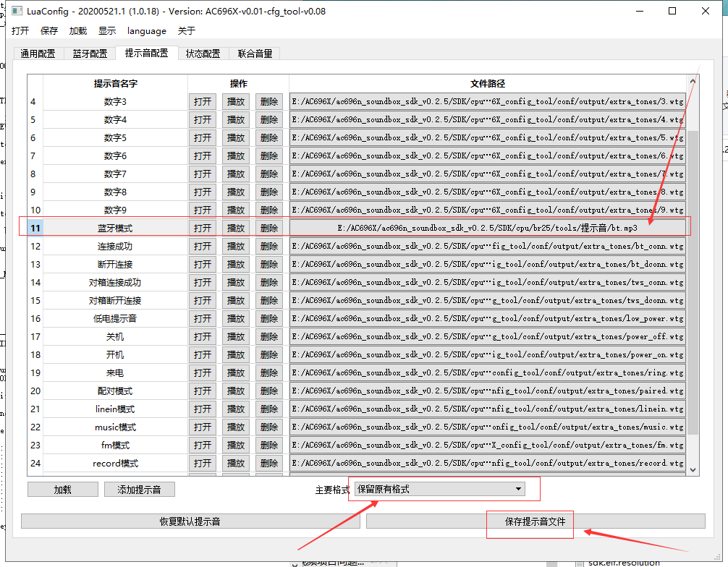Click the file path field for 关机
Viewport: 728px width, 567px height.
pyautogui.click(x=488, y=336)
